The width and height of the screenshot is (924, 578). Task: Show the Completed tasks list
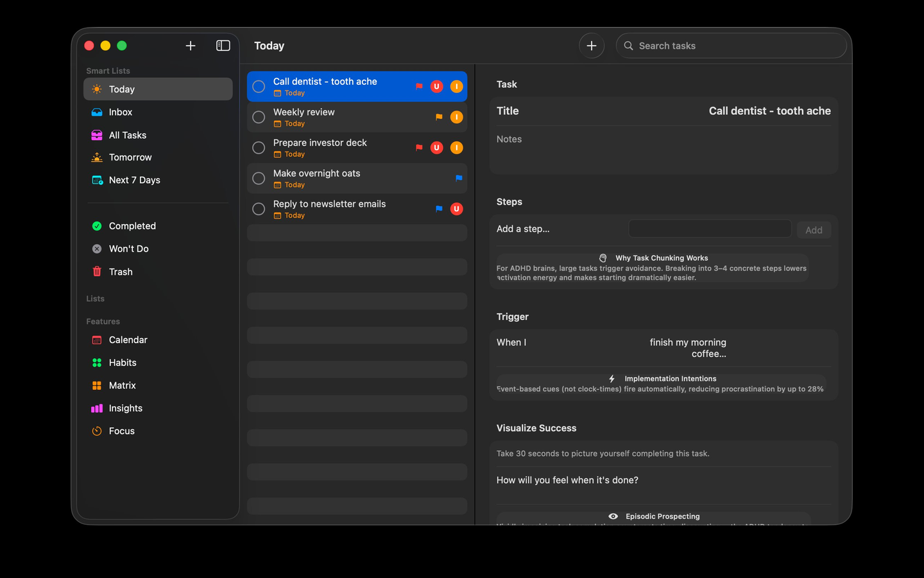[x=158, y=226]
